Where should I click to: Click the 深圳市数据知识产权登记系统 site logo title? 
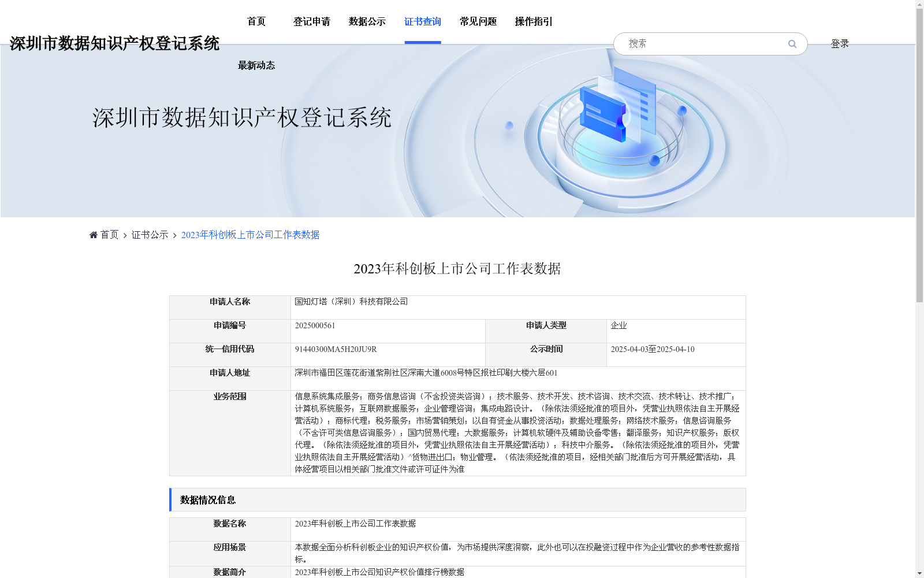point(114,43)
